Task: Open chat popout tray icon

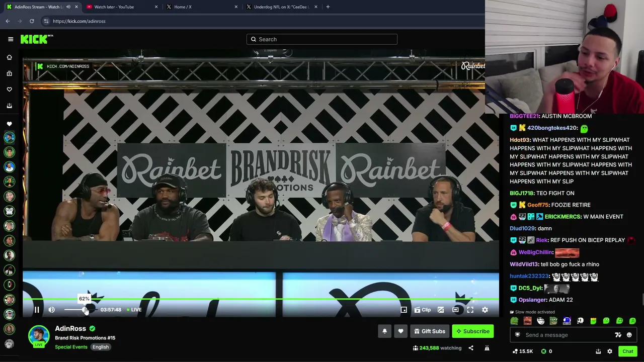Action: point(598,351)
